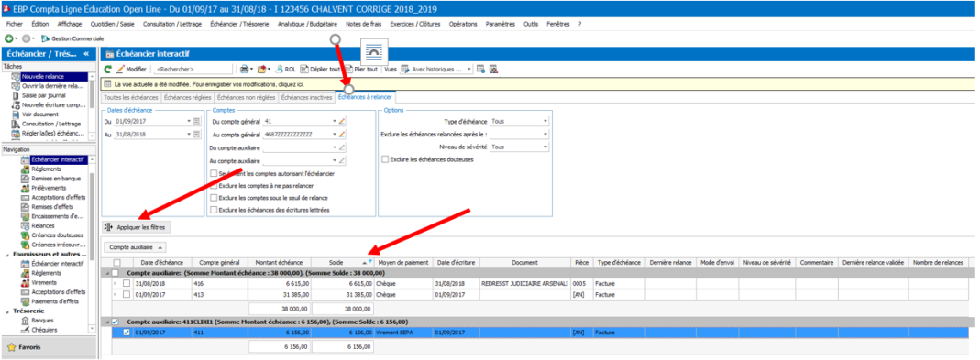Uncheck the 411CLINI1 group checkbox
This screenshot has width=980, height=360.
116,322
